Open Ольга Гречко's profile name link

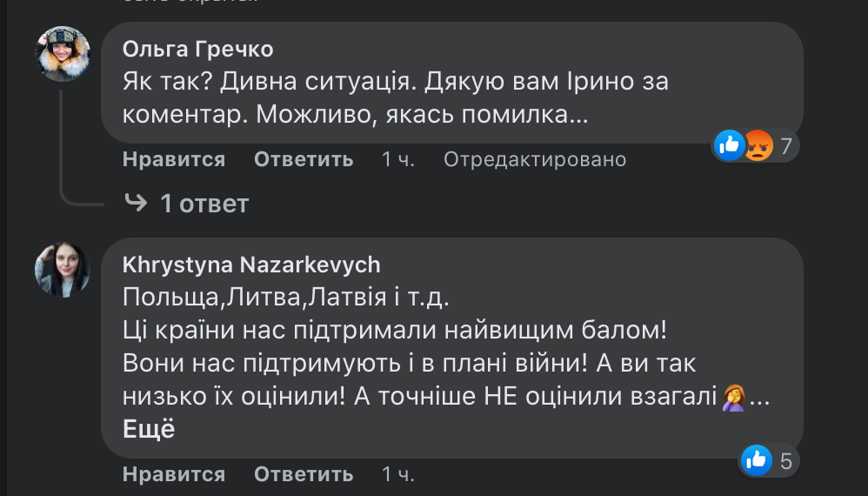(198, 48)
